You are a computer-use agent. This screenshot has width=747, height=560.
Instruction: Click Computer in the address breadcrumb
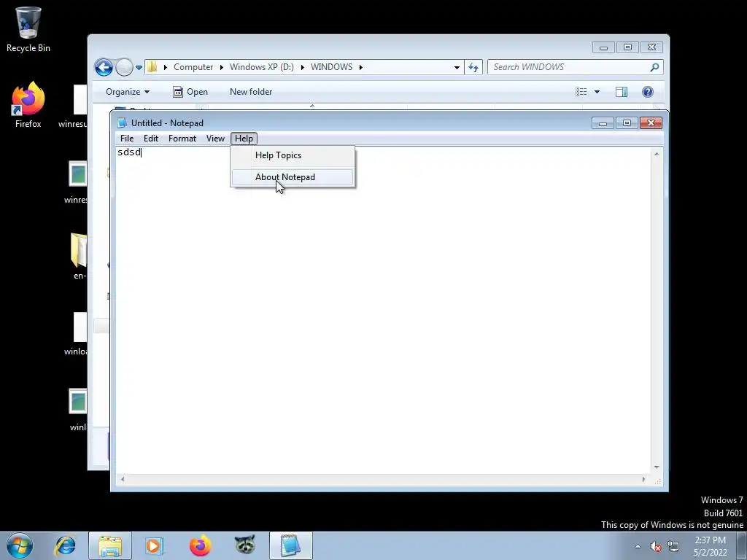click(193, 67)
